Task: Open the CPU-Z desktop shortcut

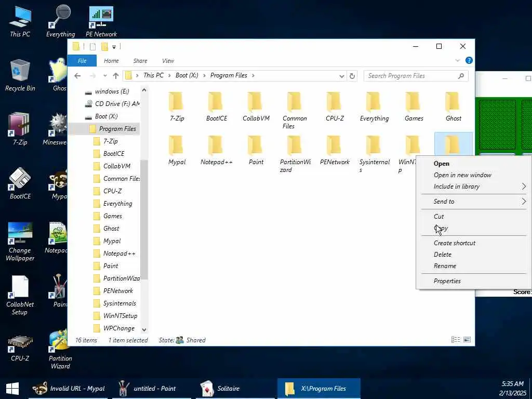Action: 20,349
